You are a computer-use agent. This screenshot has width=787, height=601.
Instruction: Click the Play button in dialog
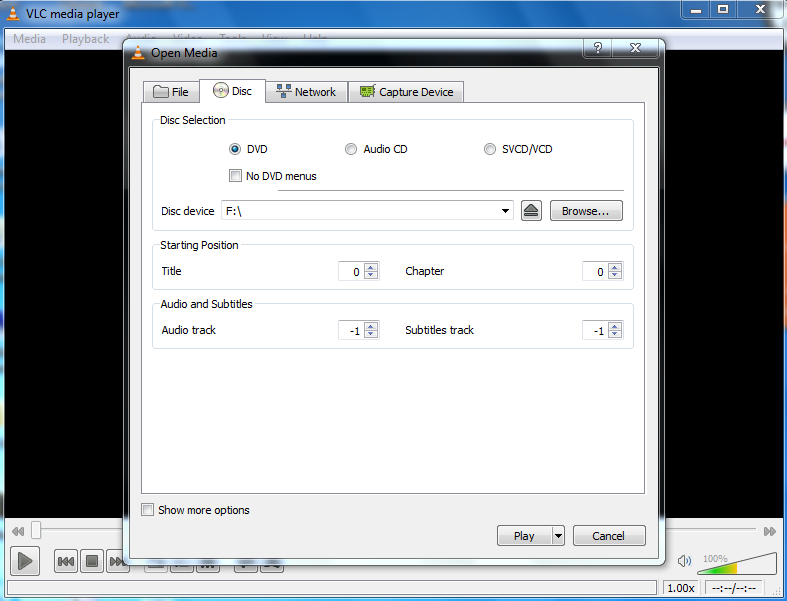[524, 536]
